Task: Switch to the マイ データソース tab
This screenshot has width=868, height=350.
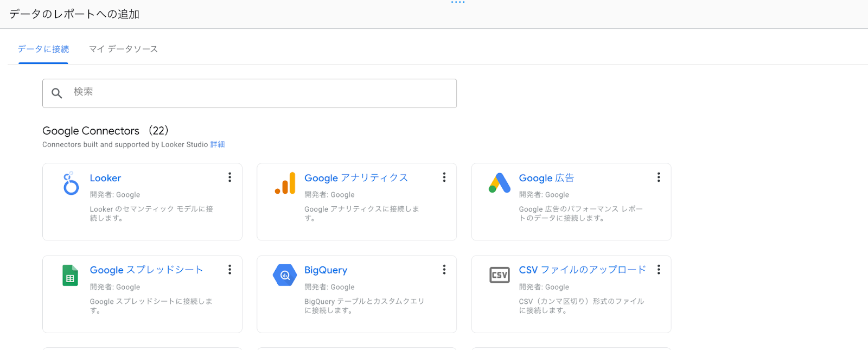Action: (x=123, y=49)
